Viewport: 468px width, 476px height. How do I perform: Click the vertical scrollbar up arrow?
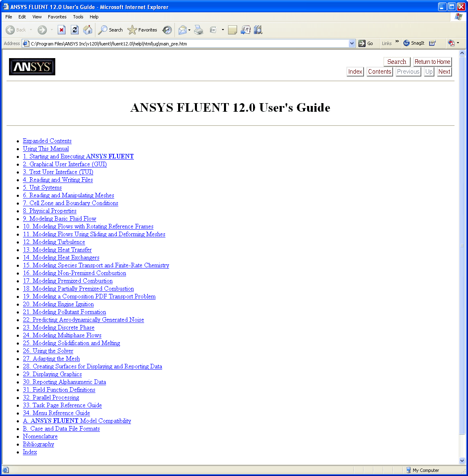pyautogui.click(x=462, y=53)
